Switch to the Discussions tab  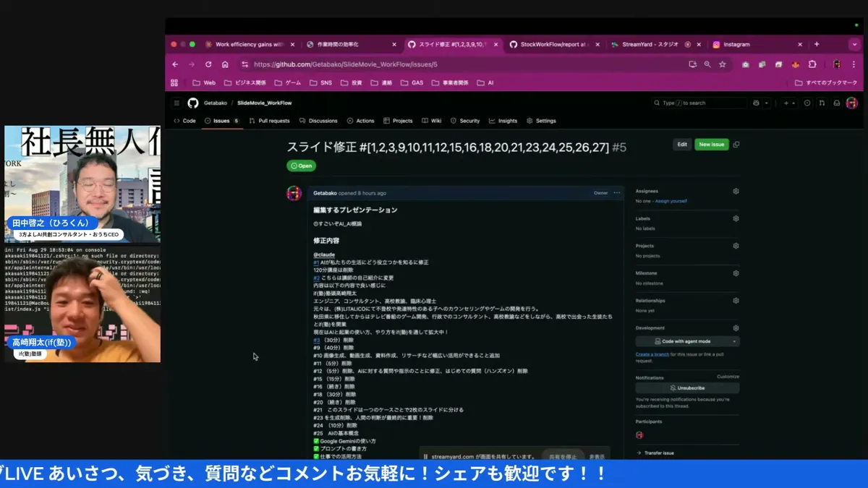(318, 121)
